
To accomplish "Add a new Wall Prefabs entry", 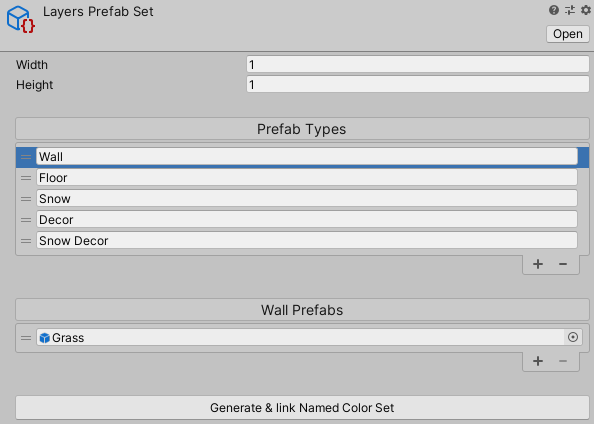I will [538, 361].
